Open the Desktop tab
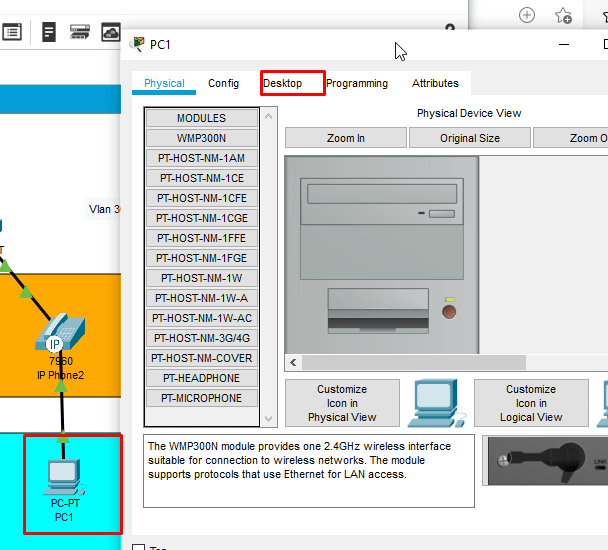 [283, 83]
